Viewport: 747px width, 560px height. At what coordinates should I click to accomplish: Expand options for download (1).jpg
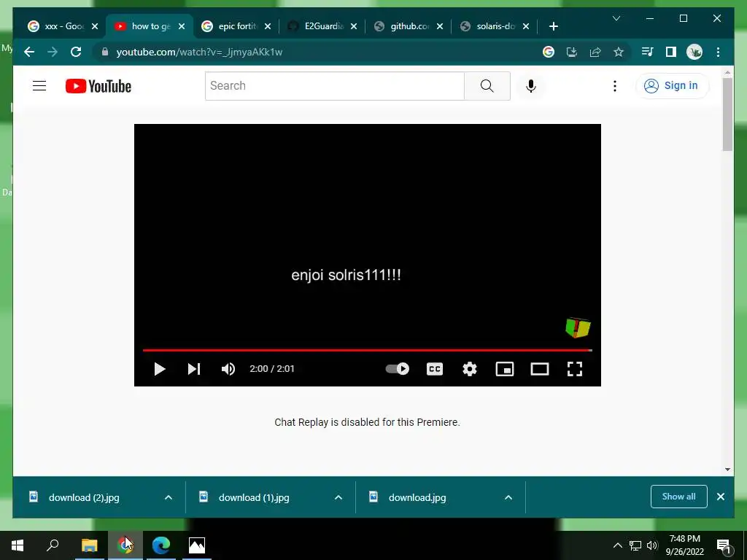[x=338, y=497]
